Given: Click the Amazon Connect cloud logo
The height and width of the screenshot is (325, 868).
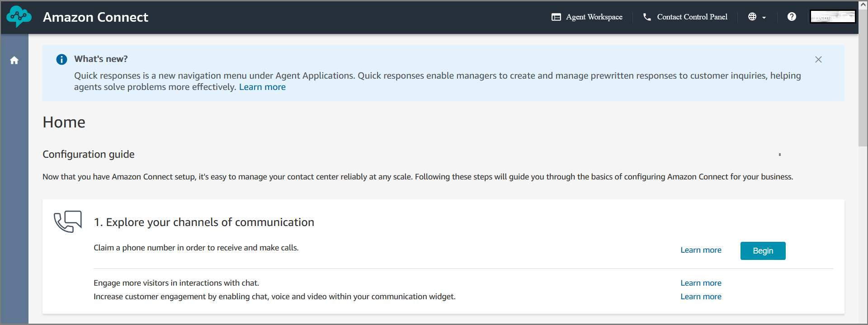Looking at the screenshot, I should [x=19, y=17].
